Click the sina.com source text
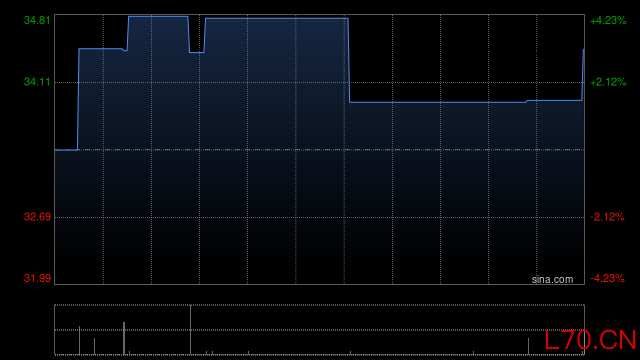640x360 pixels. (x=552, y=280)
